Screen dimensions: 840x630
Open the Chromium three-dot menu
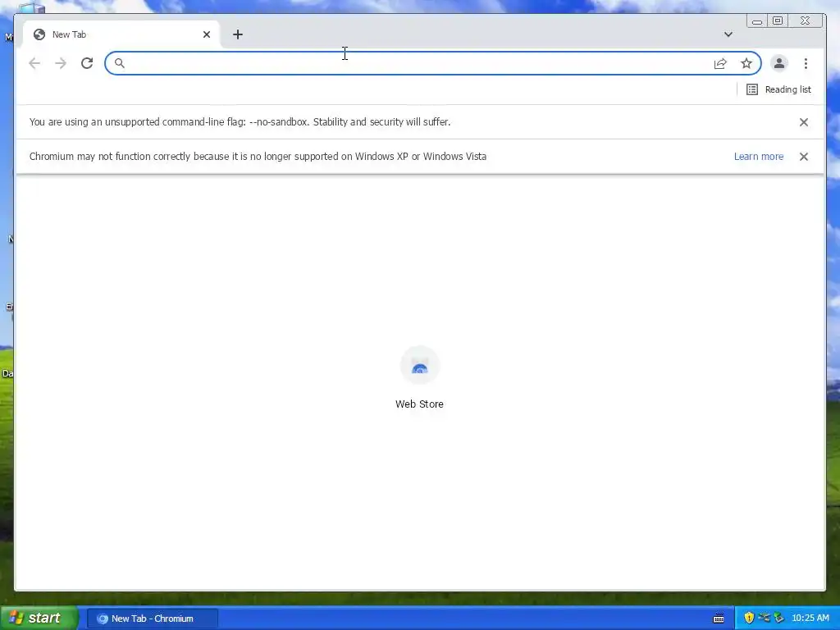pyautogui.click(x=806, y=63)
